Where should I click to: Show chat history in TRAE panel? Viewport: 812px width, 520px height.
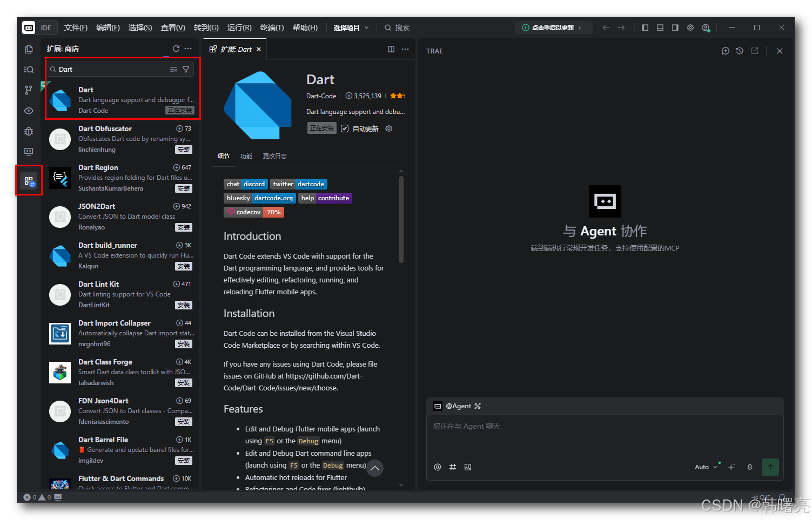point(740,51)
